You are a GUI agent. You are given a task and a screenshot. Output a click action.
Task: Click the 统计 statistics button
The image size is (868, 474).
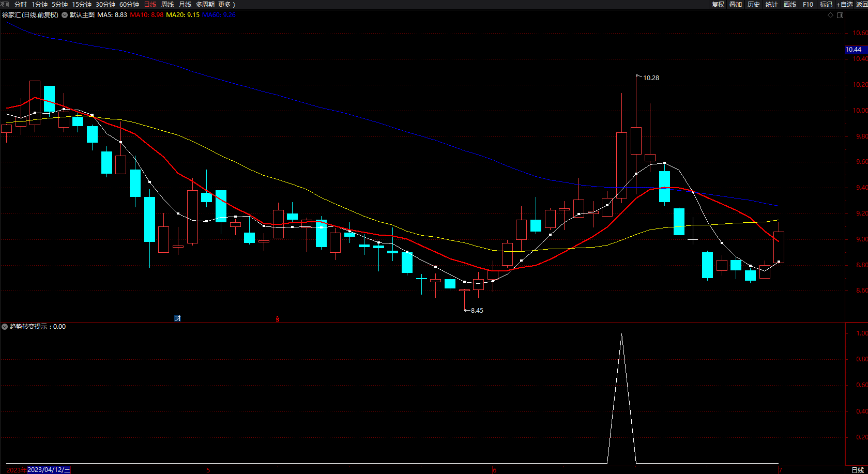[x=772, y=4]
